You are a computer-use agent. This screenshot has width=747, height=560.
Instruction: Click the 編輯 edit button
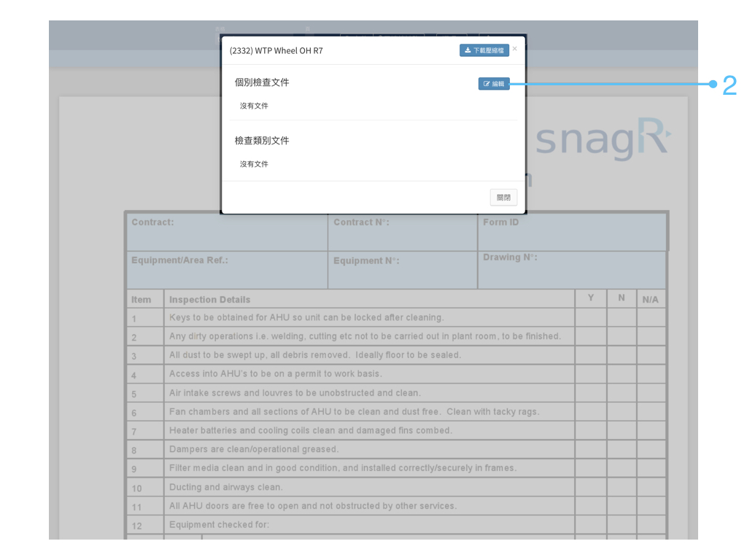coord(494,84)
